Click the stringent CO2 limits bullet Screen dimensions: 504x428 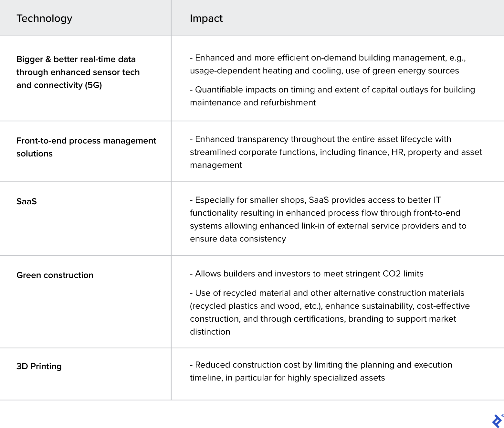[307, 273]
